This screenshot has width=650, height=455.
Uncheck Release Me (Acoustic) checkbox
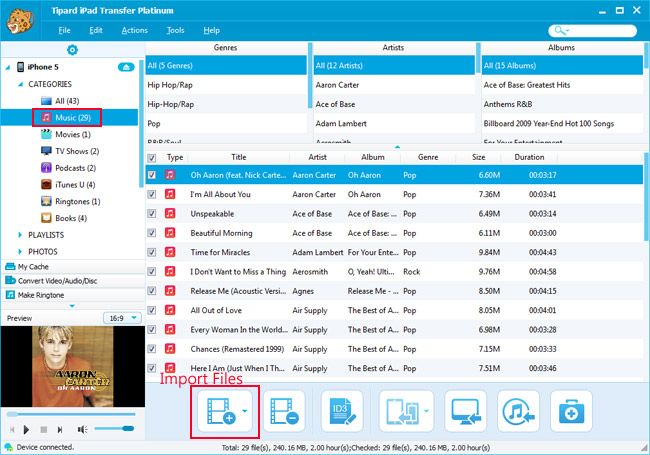pos(152,291)
